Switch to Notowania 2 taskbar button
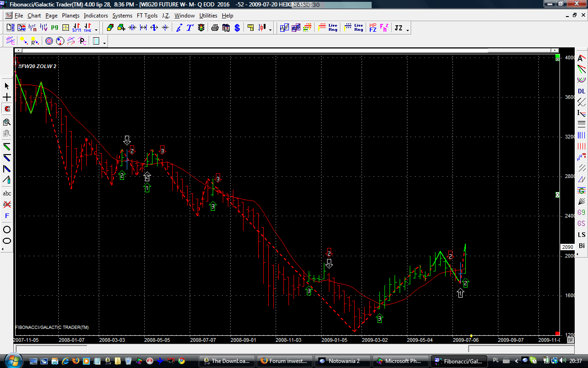The image size is (588, 368). point(341,361)
